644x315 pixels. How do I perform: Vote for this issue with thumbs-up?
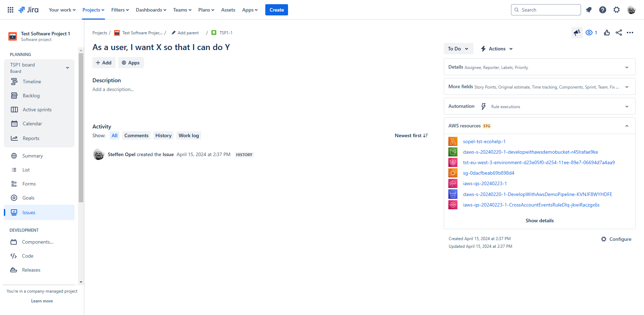coord(607,33)
